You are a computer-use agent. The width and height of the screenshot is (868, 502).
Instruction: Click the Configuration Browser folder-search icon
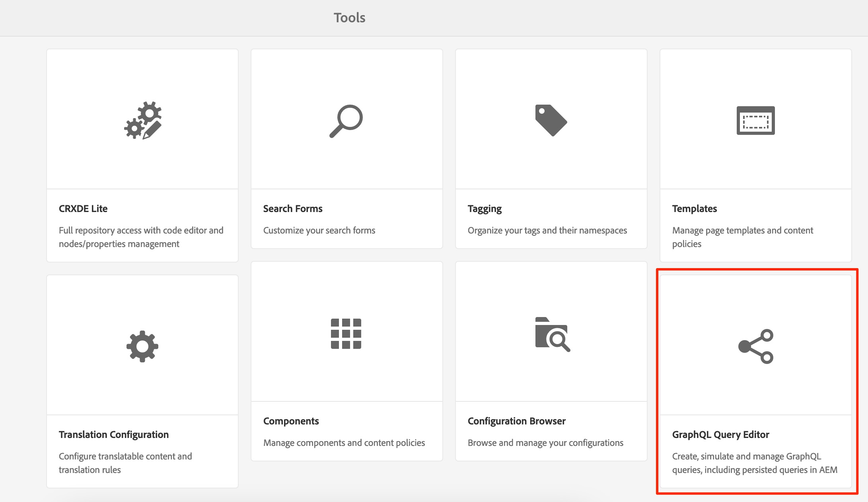click(x=552, y=334)
